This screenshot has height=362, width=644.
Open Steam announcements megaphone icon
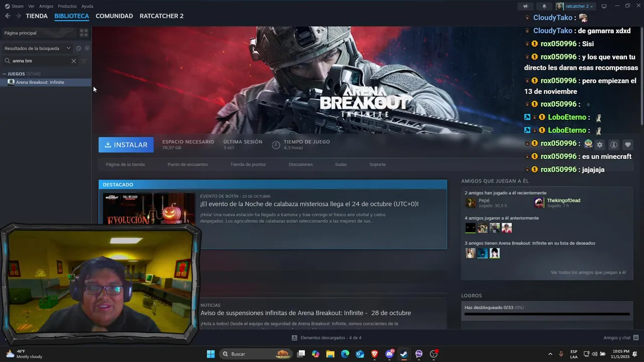pyautogui.click(x=525, y=6)
